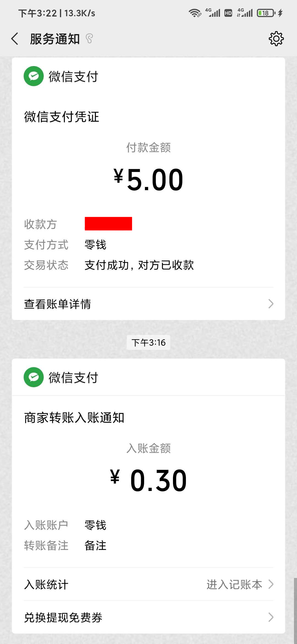Tap the red redacted payee block
The width and height of the screenshot is (297, 644).
coord(108,224)
